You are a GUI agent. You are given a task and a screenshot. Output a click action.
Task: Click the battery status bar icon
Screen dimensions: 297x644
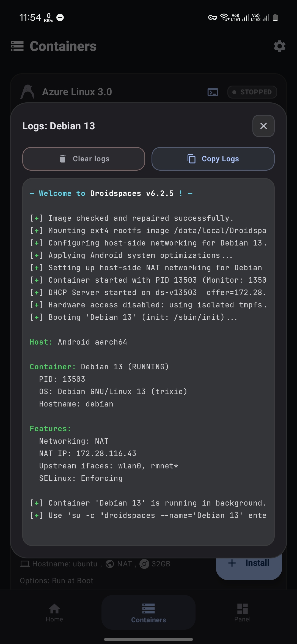[x=275, y=17]
